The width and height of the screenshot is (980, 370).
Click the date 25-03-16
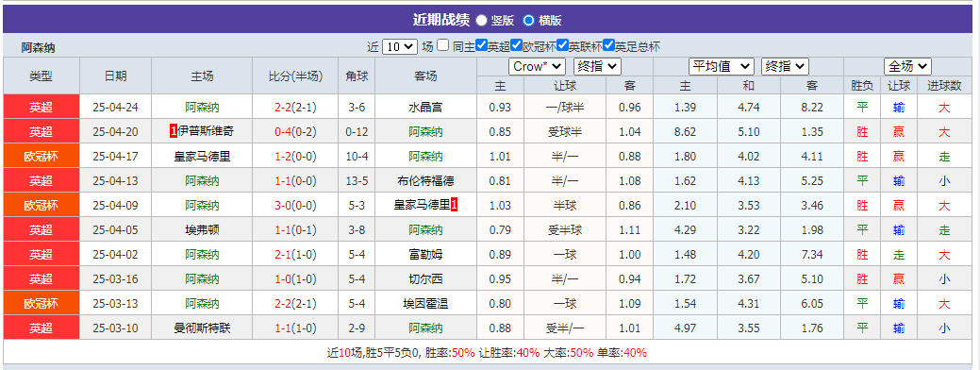[x=116, y=279]
